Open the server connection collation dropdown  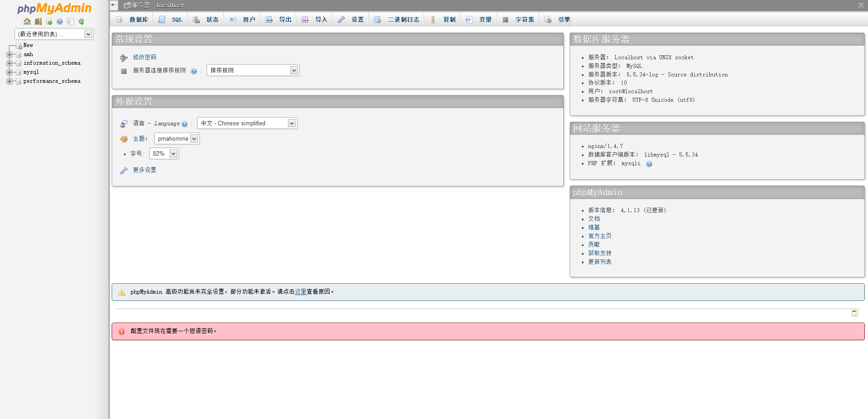pos(253,70)
